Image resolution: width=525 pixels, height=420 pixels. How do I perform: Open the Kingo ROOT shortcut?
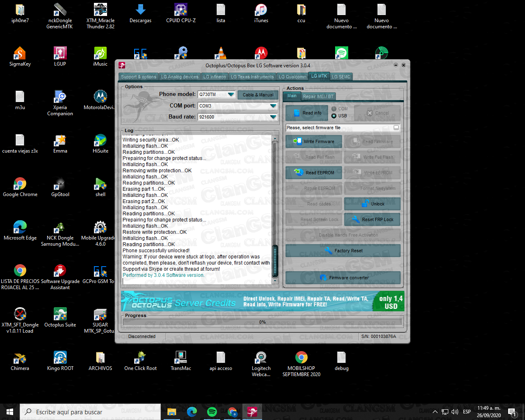pyautogui.click(x=60, y=361)
